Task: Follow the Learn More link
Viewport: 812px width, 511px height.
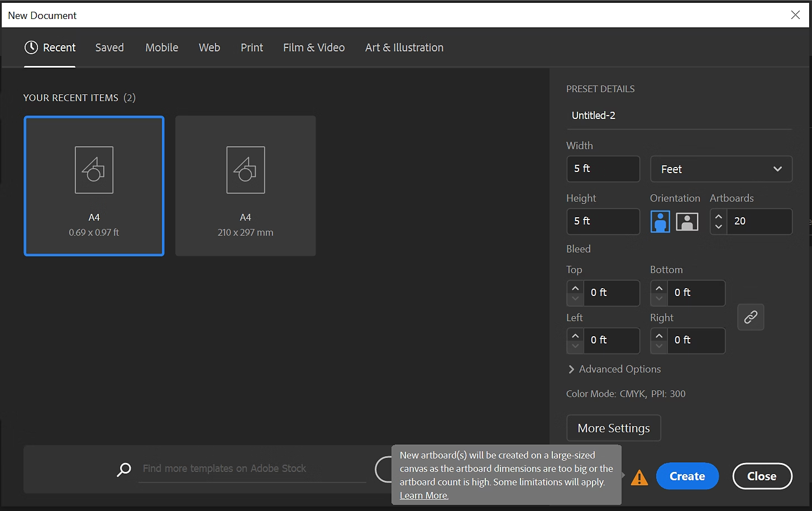Action: (x=424, y=495)
